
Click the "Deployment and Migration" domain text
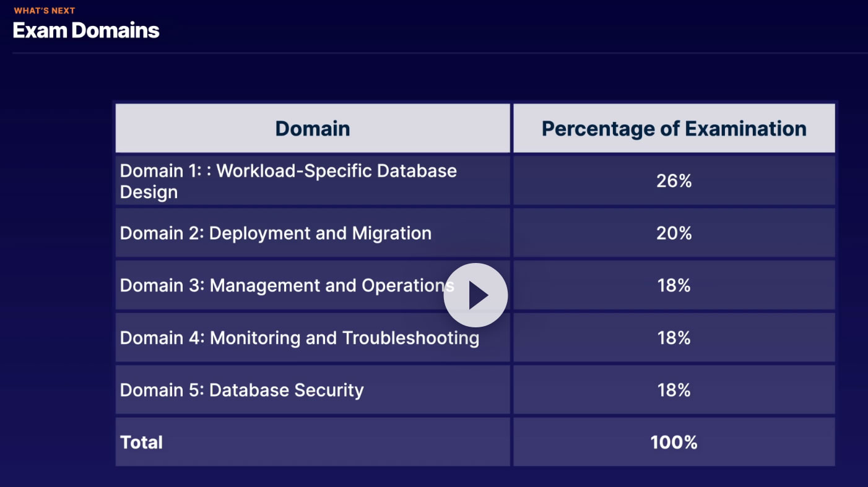click(x=320, y=233)
